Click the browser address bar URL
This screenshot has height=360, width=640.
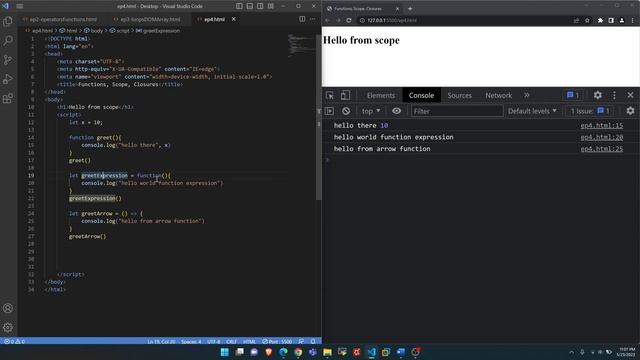(x=392, y=20)
